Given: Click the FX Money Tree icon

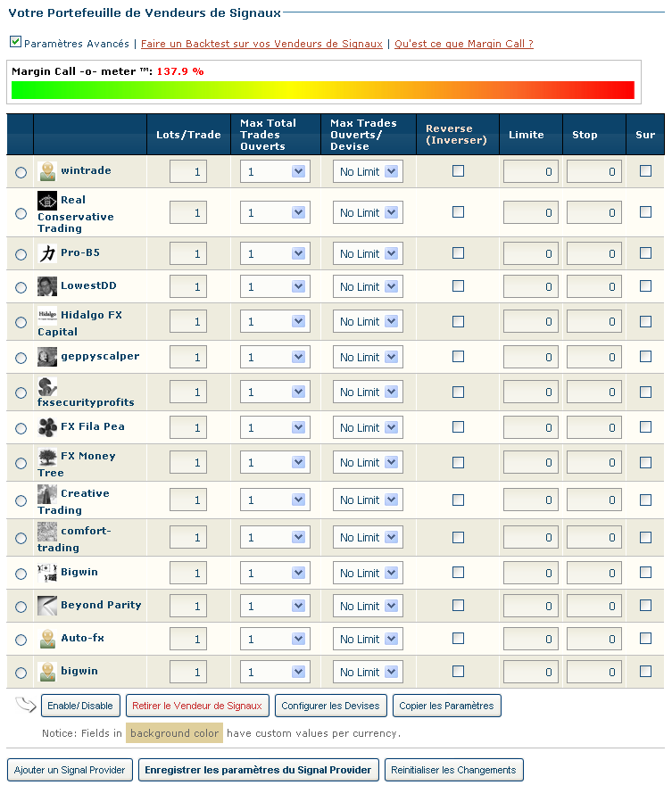Looking at the screenshot, I should (x=47, y=457).
